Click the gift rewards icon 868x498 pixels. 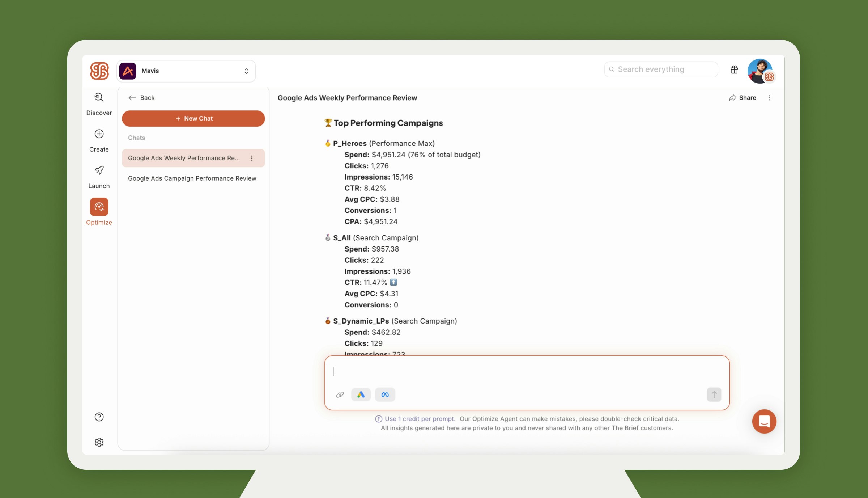734,70
